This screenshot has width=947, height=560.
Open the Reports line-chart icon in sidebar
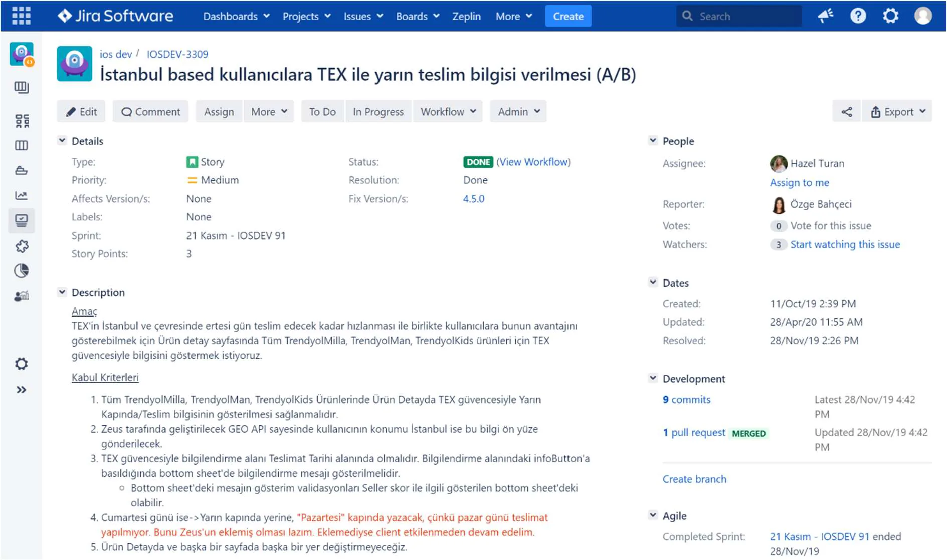21,196
